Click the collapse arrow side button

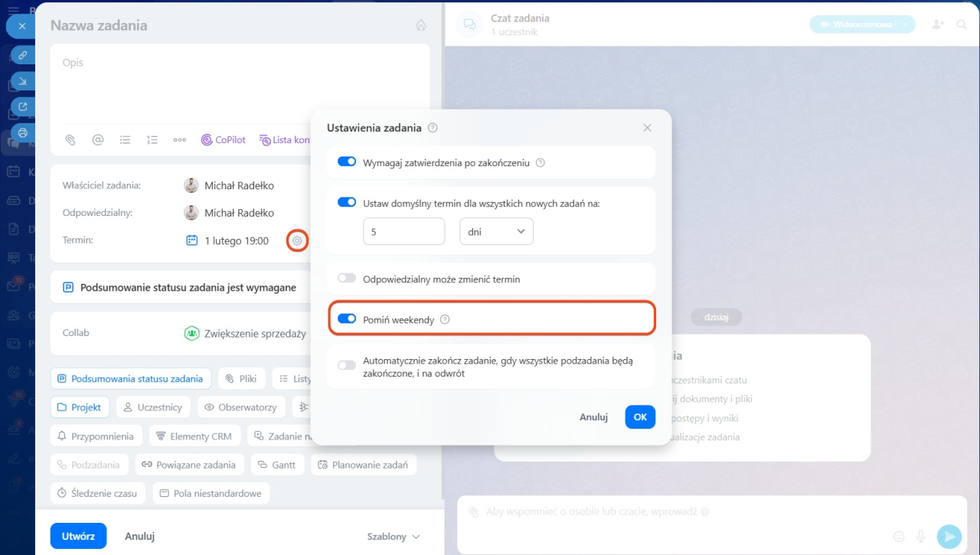(x=23, y=81)
